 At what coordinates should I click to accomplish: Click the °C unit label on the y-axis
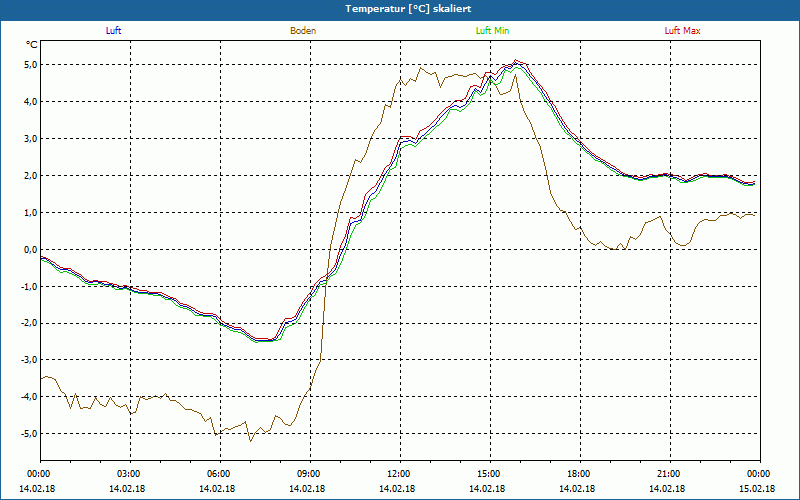click(32, 45)
